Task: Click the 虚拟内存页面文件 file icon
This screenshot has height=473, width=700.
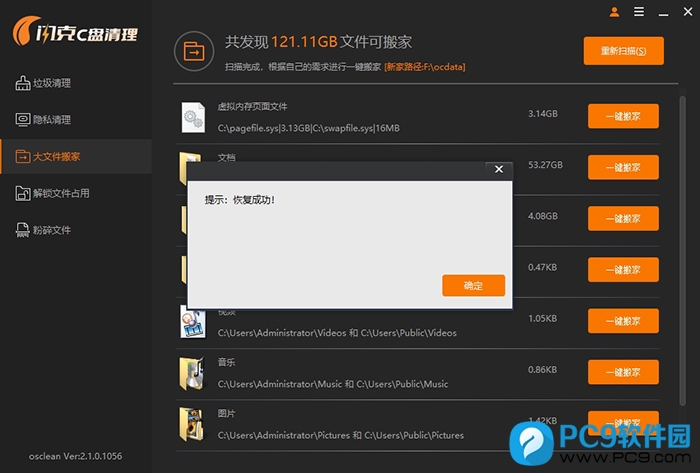Action: click(x=193, y=117)
